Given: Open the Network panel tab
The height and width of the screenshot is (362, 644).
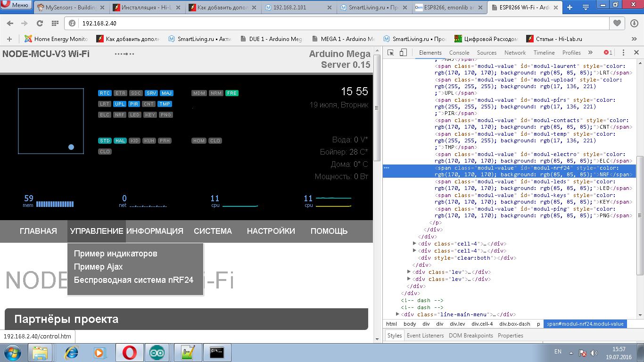Looking at the screenshot, I should 515,53.
